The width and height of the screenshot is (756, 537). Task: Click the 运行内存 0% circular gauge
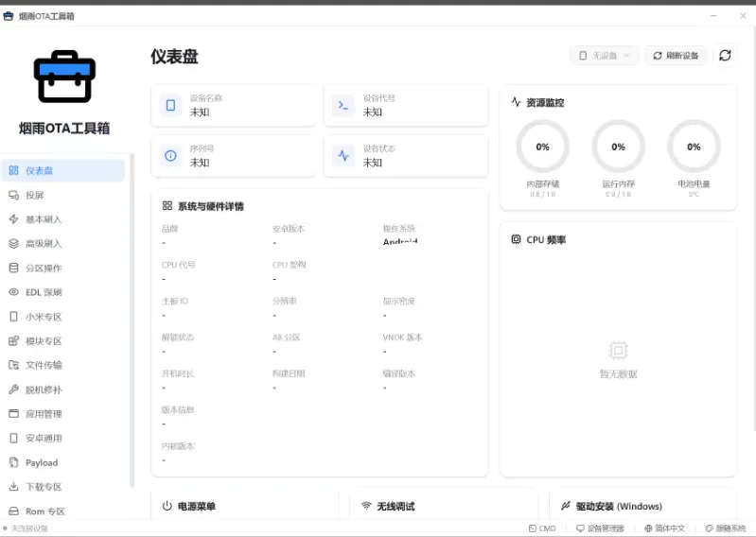pyautogui.click(x=618, y=147)
